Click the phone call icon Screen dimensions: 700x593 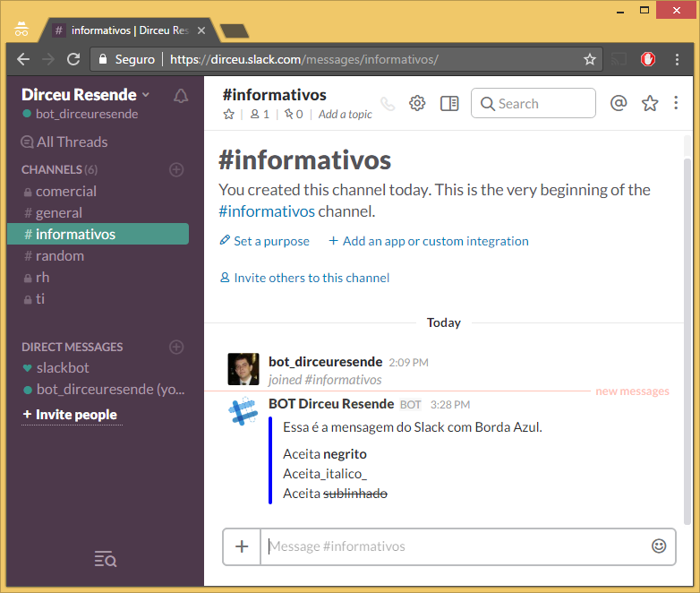(x=388, y=104)
